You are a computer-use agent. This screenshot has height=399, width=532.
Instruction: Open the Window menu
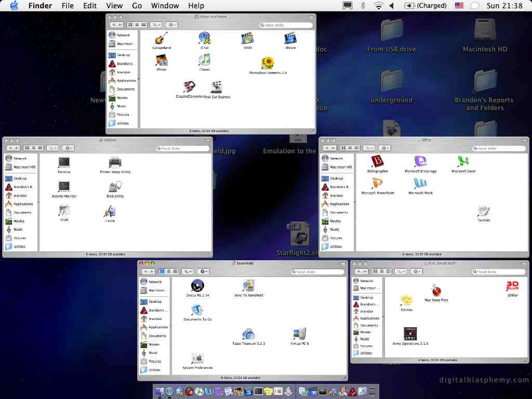pos(165,6)
